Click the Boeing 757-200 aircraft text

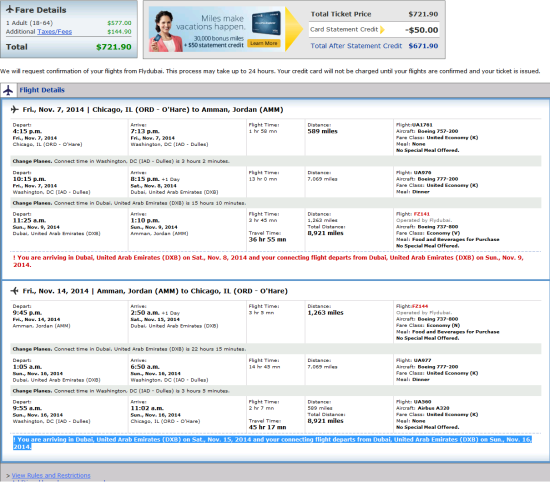tap(438, 131)
